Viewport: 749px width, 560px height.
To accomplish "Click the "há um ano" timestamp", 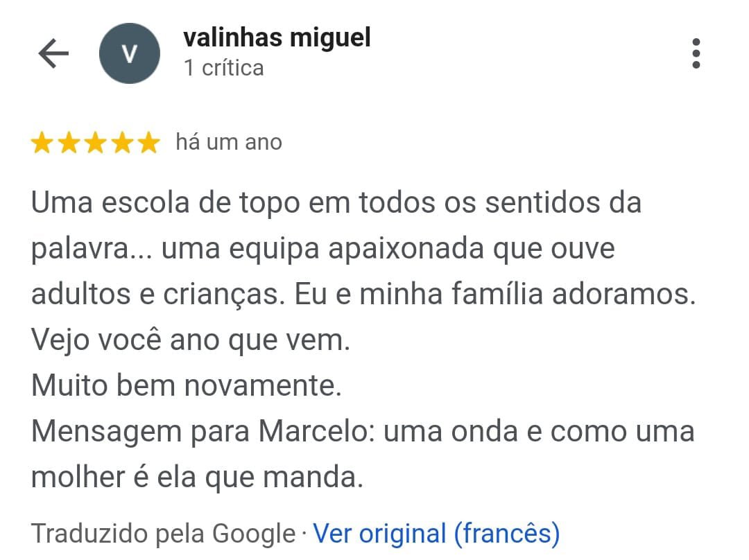I will pos(229,143).
